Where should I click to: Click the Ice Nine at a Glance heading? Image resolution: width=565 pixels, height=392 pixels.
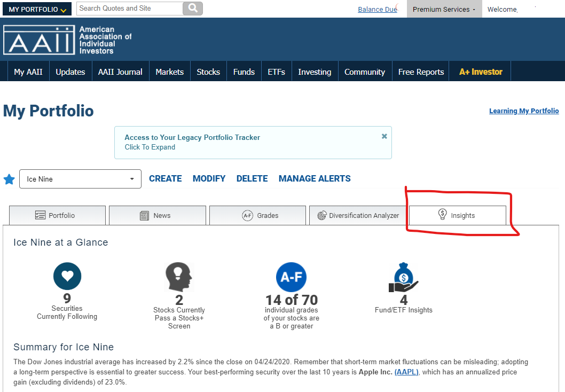(60, 242)
